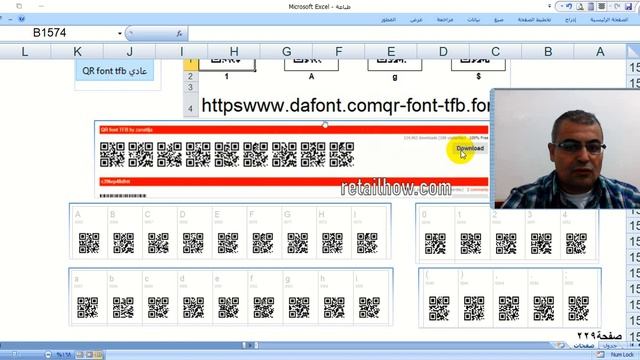Screen dimensions: 640x360
Task: Click the image rotation handle above dafont picture
Action: tap(325, 124)
